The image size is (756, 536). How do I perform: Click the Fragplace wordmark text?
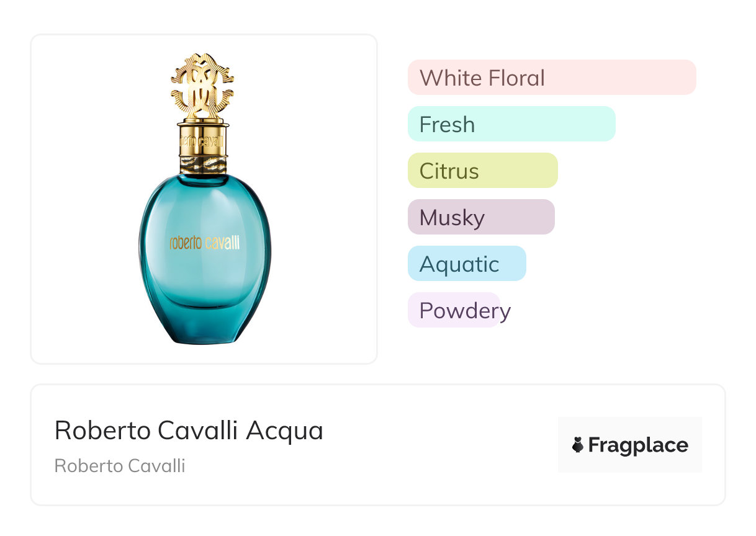point(637,445)
